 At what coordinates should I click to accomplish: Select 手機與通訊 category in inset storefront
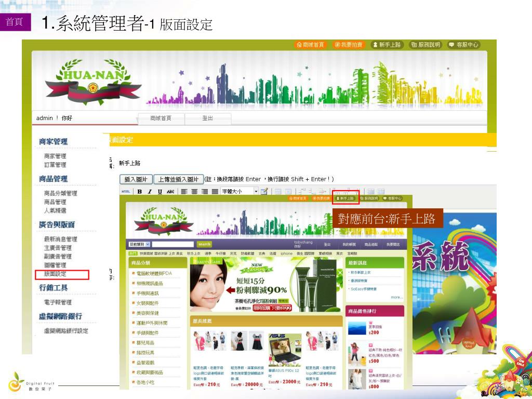coord(147,293)
